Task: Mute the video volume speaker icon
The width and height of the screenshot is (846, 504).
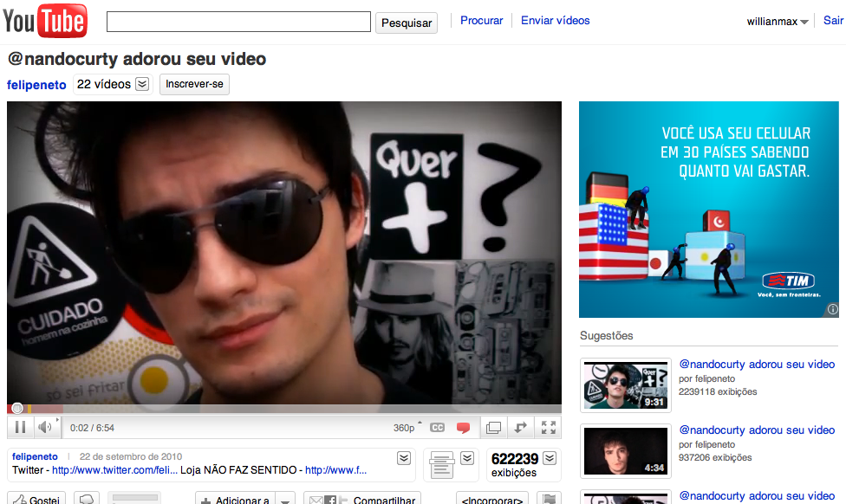Action: point(45,427)
